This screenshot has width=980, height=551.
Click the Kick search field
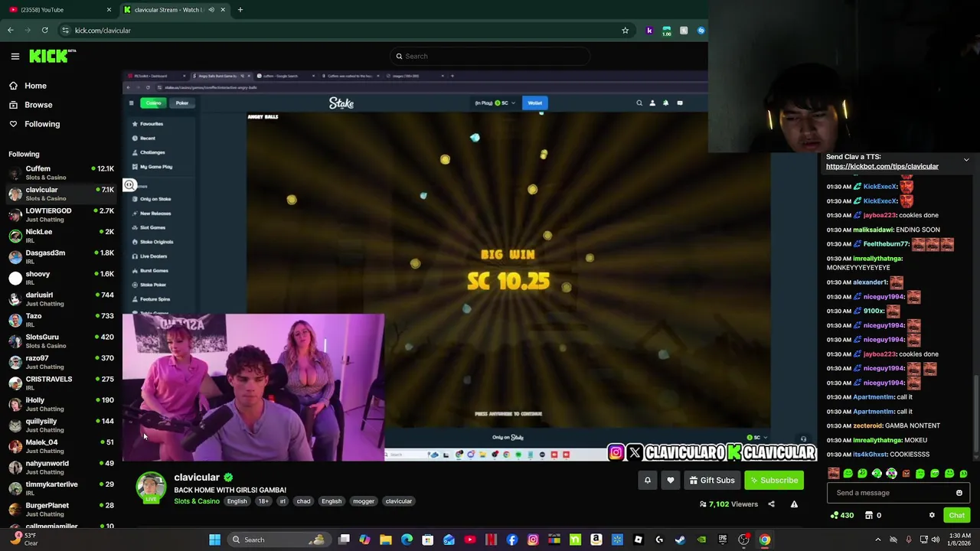(x=490, y=56)
